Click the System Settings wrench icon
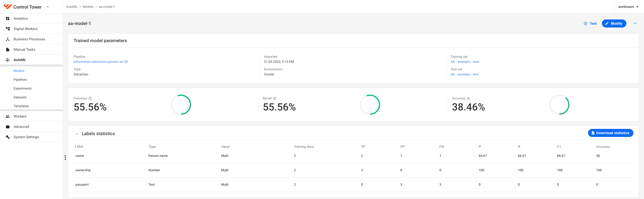The height and width of the screenshot is (199, 644). tap(8, 137)
